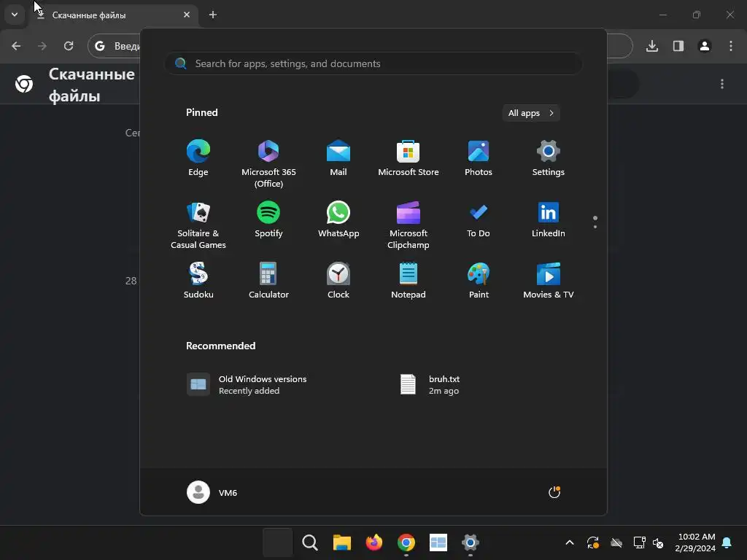Click Chrome's back navigation arrow
747x560 pixels.
point(16,46)
